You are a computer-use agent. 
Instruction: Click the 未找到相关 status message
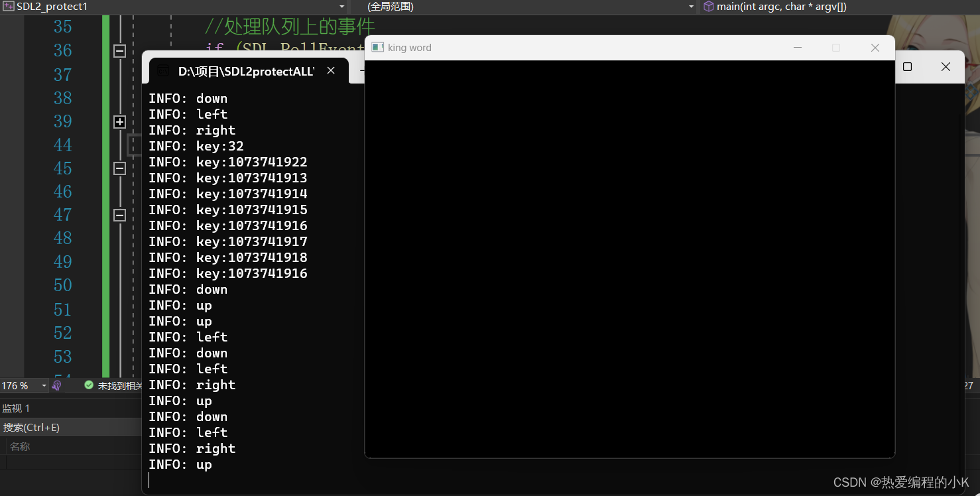point(120,385)
